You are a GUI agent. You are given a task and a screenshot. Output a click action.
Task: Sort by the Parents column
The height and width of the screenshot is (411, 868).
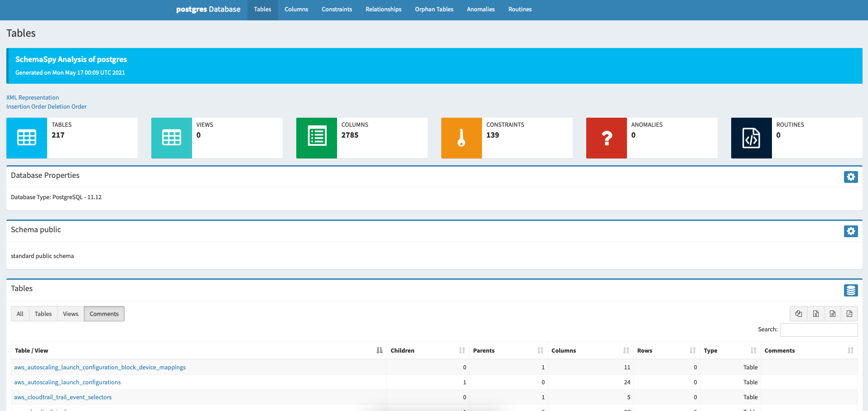[508, 350]
